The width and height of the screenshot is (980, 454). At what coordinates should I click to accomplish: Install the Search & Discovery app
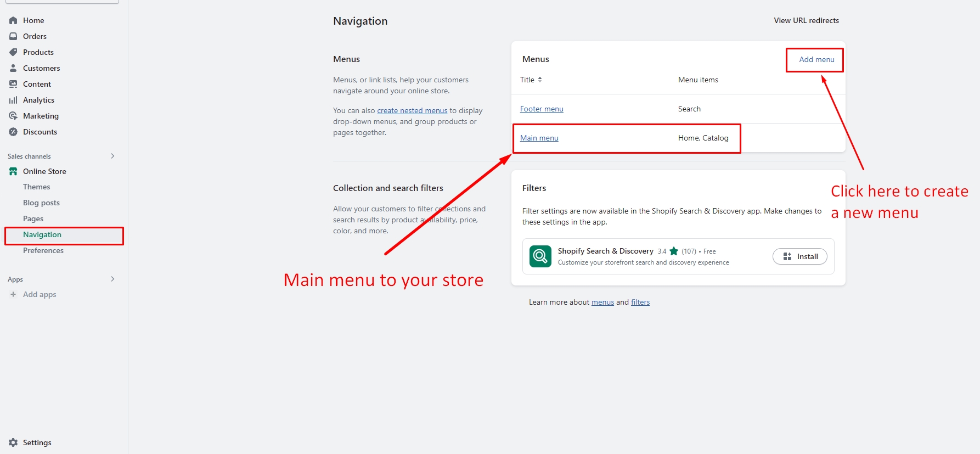pyautogui.click(x=799, y=256)
